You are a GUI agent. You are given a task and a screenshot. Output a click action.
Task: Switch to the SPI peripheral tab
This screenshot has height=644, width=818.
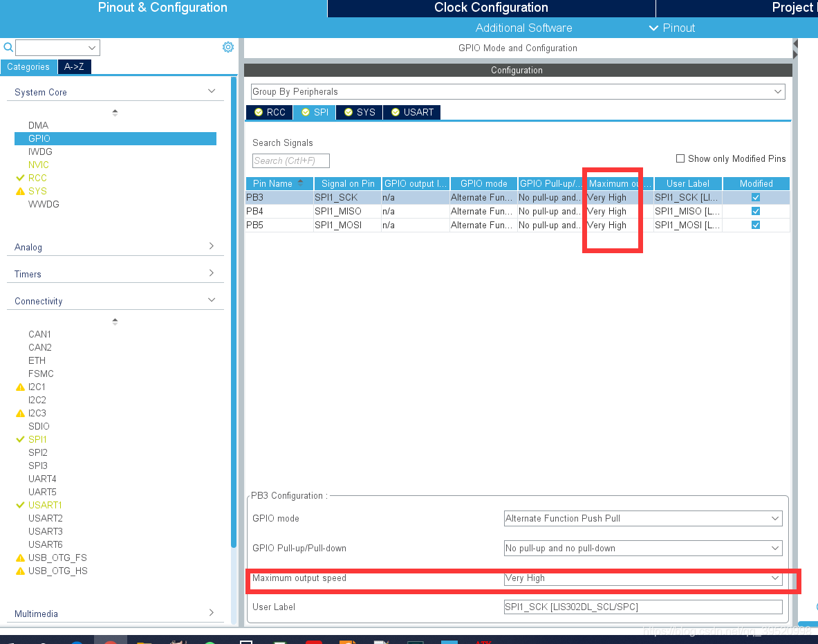[315, 112]
